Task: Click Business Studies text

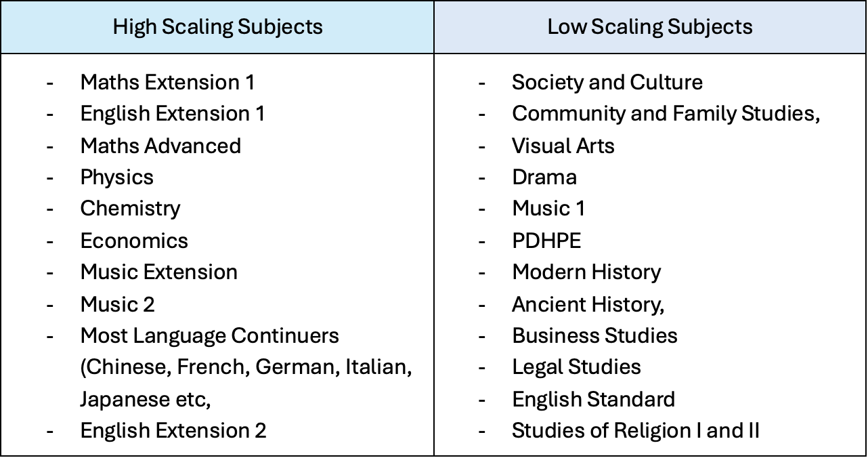Action: [594, 336]
